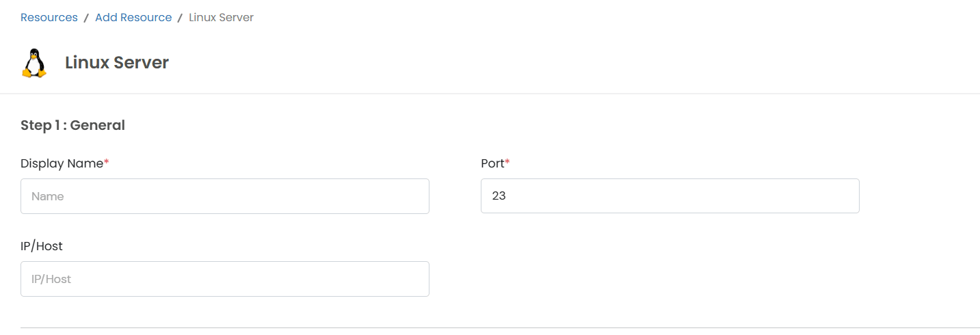
Task: Click the red asterisk beside Display Name
Action: click(x=107, y=163)
